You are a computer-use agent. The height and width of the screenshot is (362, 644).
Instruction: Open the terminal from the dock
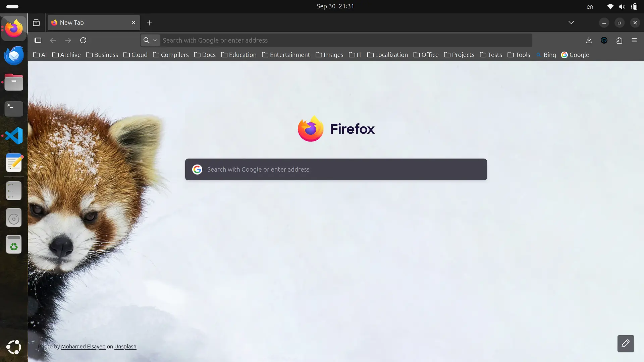[x=13, y=109]
